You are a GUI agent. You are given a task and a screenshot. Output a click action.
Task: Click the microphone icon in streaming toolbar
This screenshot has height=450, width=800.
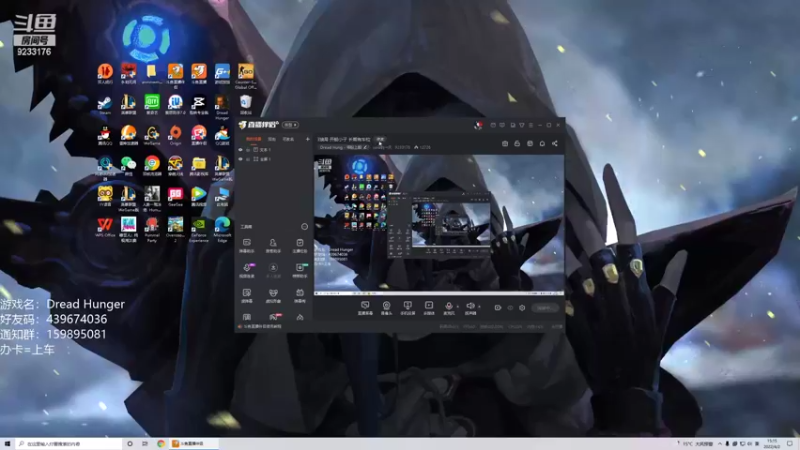pos(448,307)
